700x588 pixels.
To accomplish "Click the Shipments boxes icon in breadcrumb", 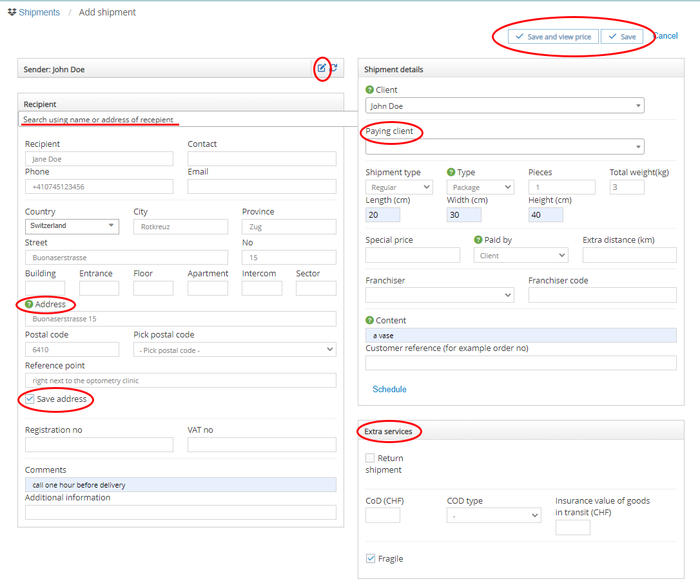I will [x=12, y=12].
